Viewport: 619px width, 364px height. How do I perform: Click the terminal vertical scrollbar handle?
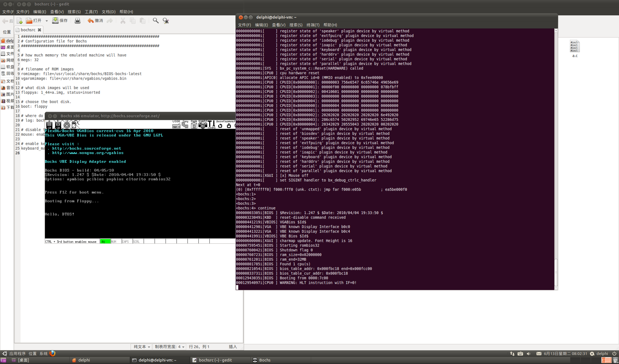pos(556,272)
